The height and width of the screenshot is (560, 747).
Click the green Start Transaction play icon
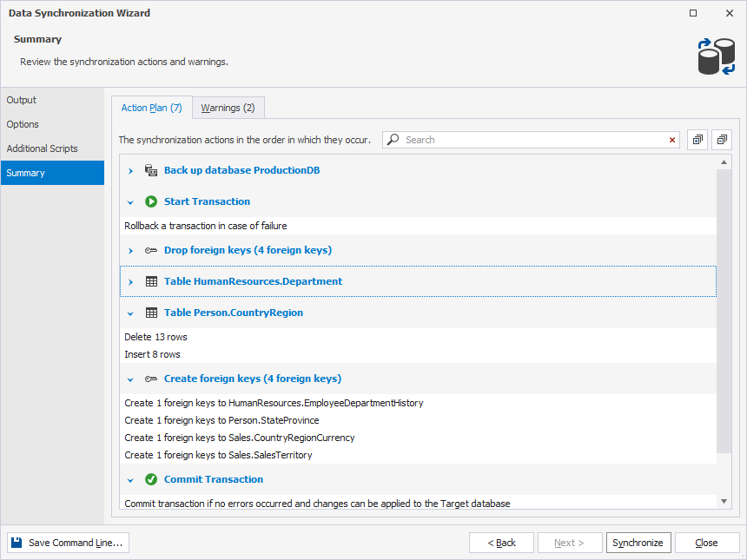click(151, 201)
